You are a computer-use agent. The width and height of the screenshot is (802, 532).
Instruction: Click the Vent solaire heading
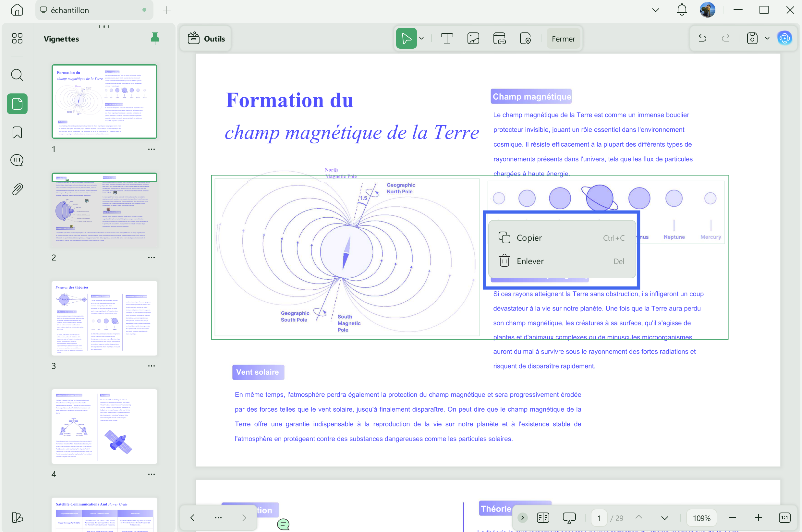(258, 372)
